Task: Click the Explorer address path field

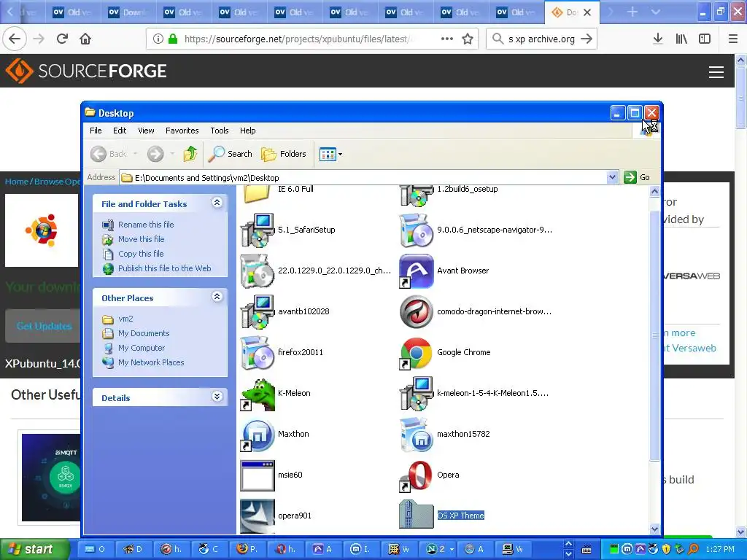Action: 364,178
